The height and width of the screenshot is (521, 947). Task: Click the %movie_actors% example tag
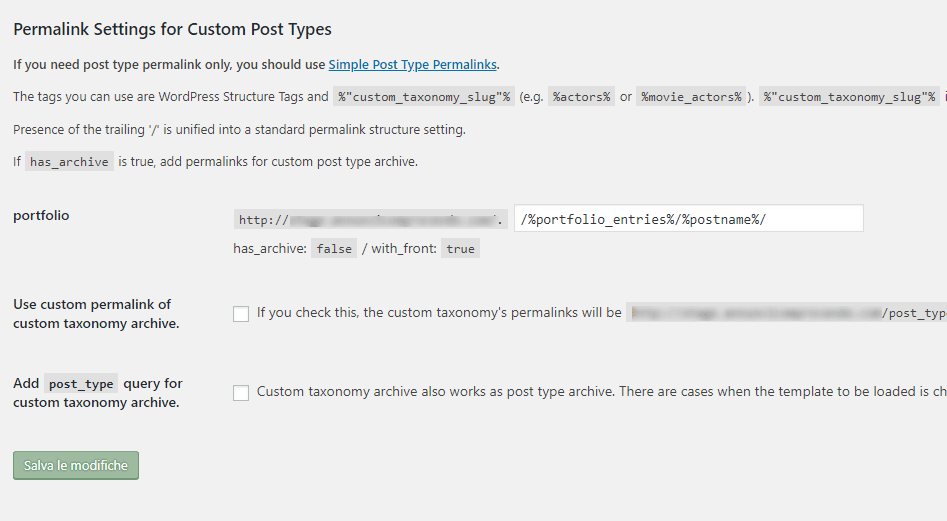click(691, 97)
